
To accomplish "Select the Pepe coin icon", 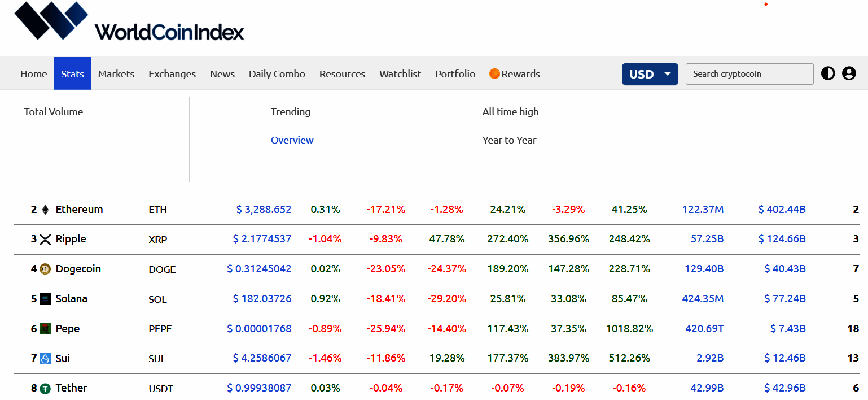I will 46,328.
